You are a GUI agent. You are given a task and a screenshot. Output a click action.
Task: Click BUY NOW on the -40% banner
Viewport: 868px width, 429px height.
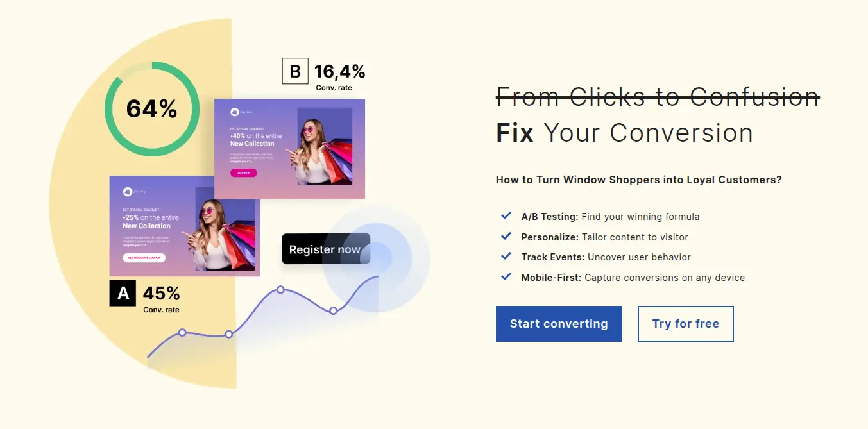(244, 172)
